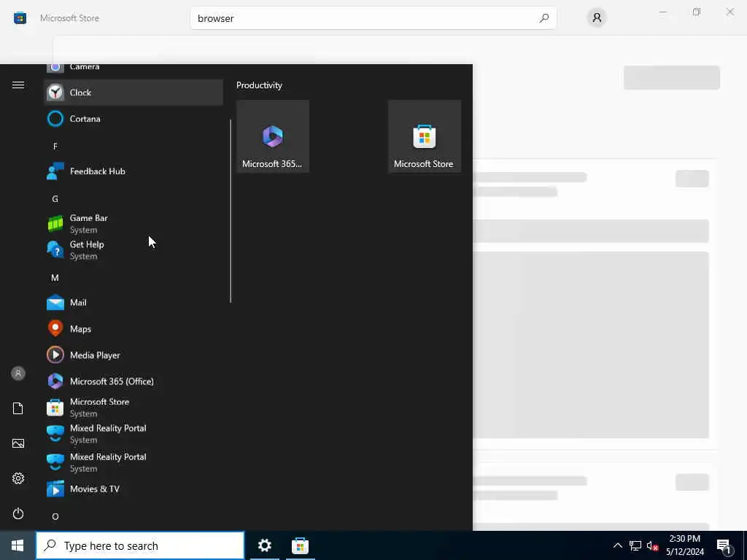This screenshot has height=560, width=747.
Task: Open the Get Help app
Action: click(133, 250)
